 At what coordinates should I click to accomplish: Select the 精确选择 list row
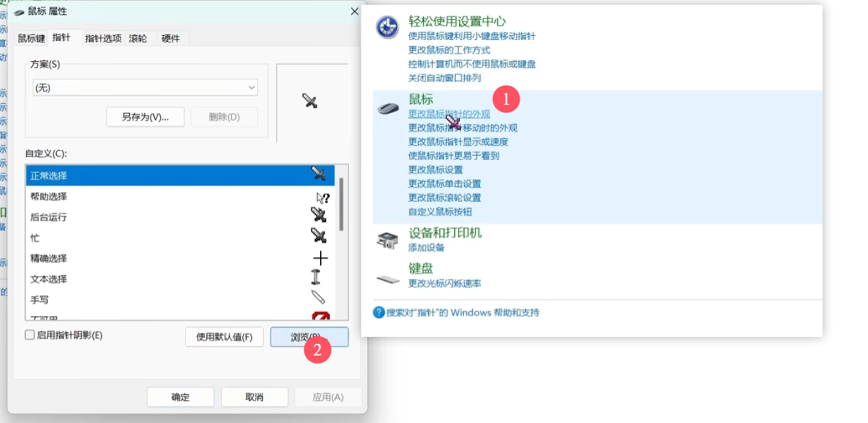pos(180,258)
